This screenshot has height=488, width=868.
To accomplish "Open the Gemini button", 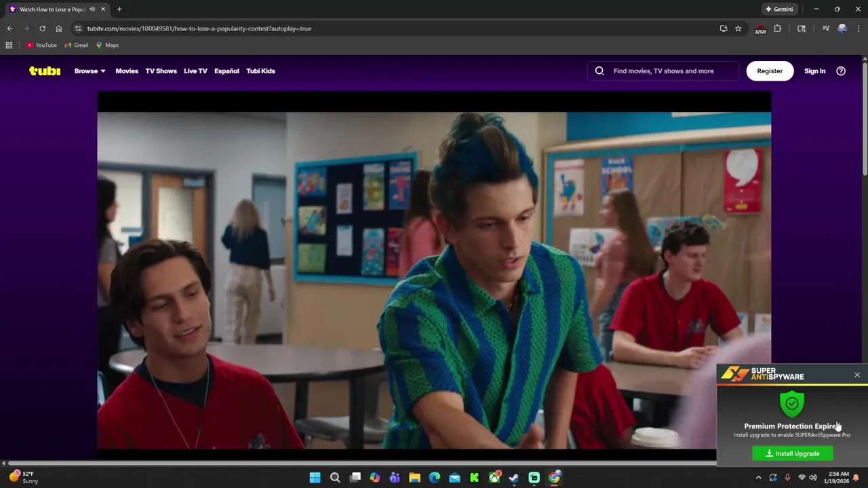I will click(x=779, y=9).
